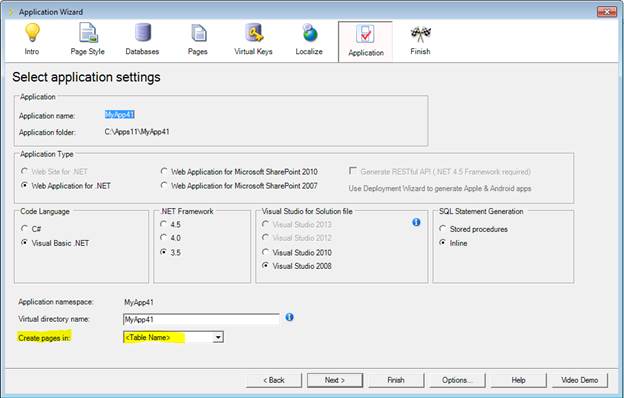Choose .NET Framework 3.5
The image size is (624, 398).
pos(163,252)
